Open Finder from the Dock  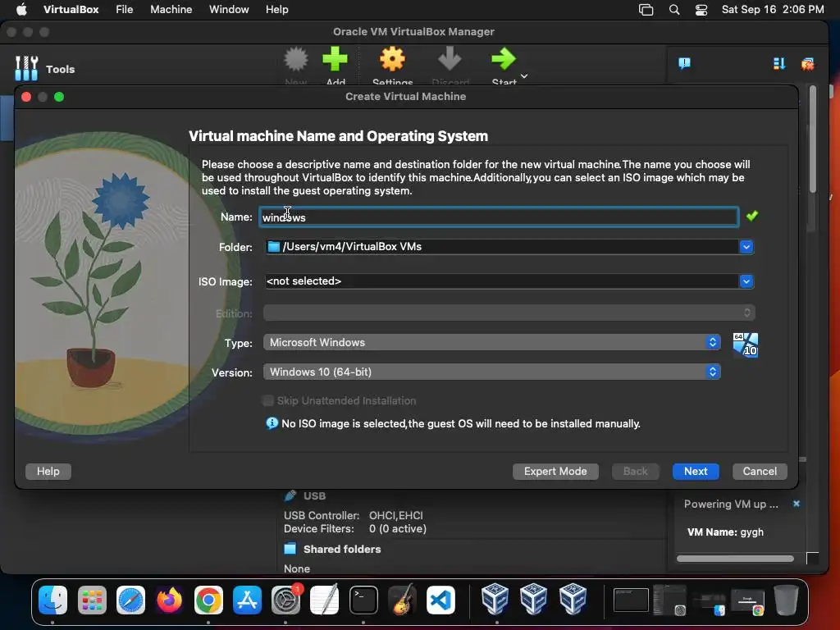coord(52,600)
